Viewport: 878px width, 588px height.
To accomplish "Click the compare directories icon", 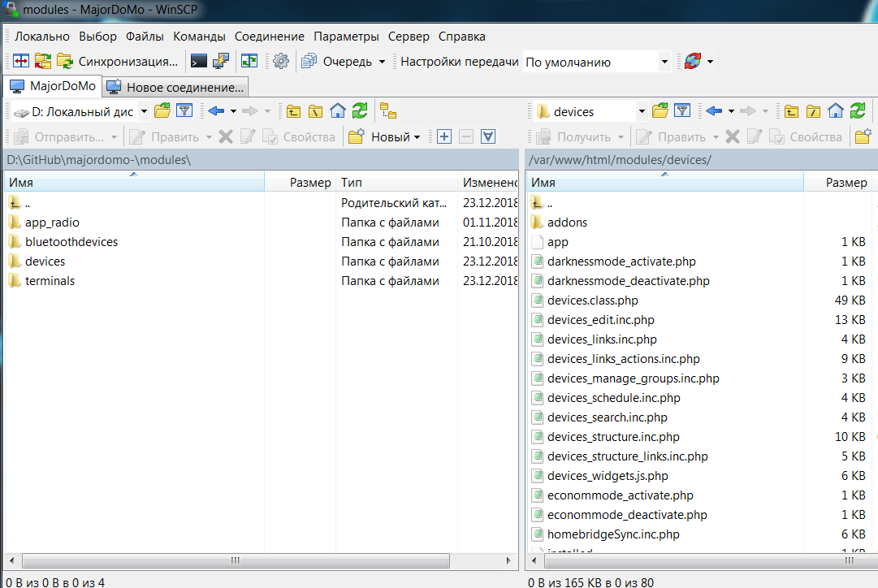I will coord(20,61).
